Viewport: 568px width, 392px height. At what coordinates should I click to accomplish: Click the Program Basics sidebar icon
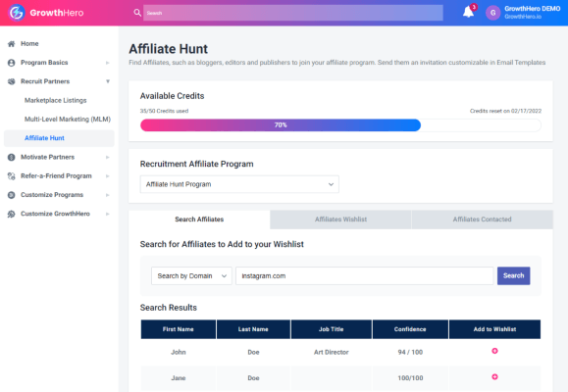[11, 63]
